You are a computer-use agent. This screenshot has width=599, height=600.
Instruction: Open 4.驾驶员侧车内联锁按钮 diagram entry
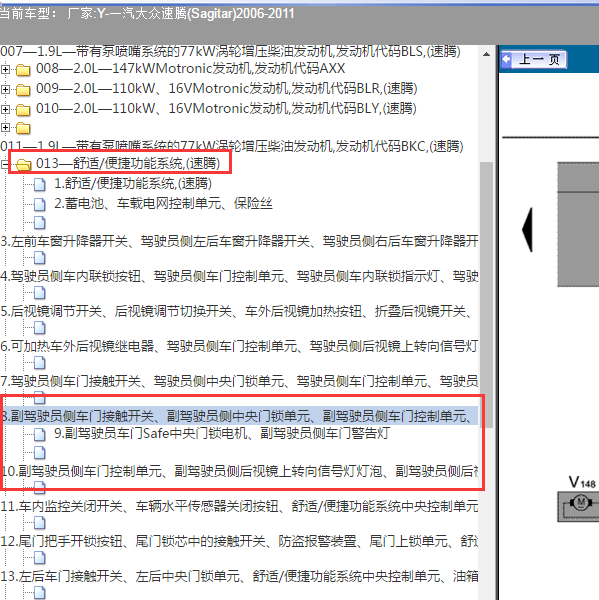point(239,276)
